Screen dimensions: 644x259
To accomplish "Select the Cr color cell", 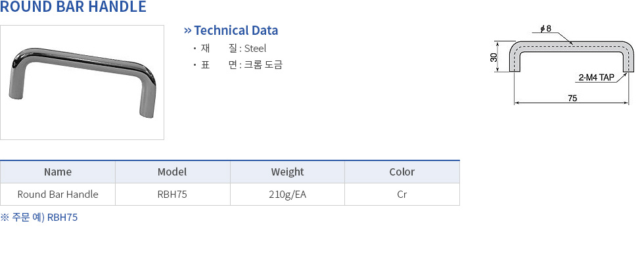I will (402, 194).
